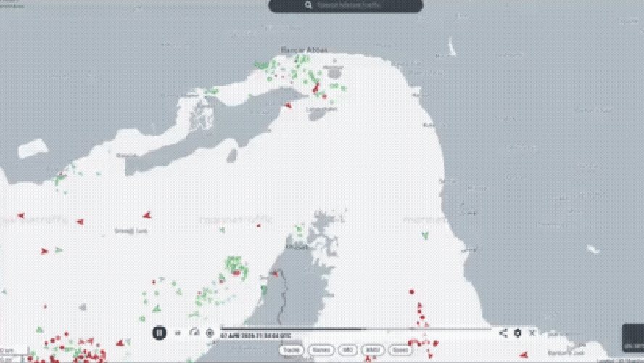Click the search magnifier icon
This screenshot has height=363, width=644.
click(308, 6)
